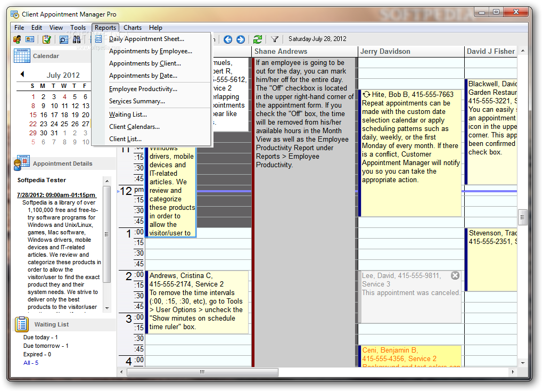Choose Services Summary report
543x392 pixels.
[x=151, y=101]
